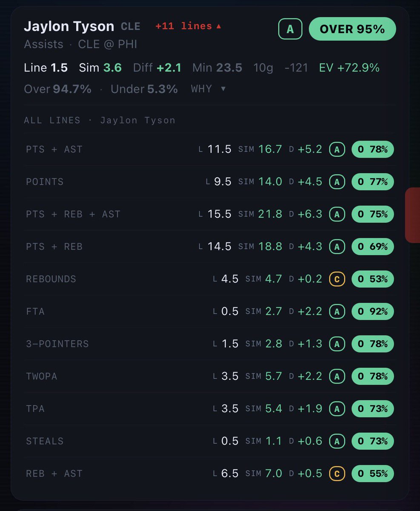Select the REB + AST row label
Viewport: 420px width, 511px height.
(54, 474)
